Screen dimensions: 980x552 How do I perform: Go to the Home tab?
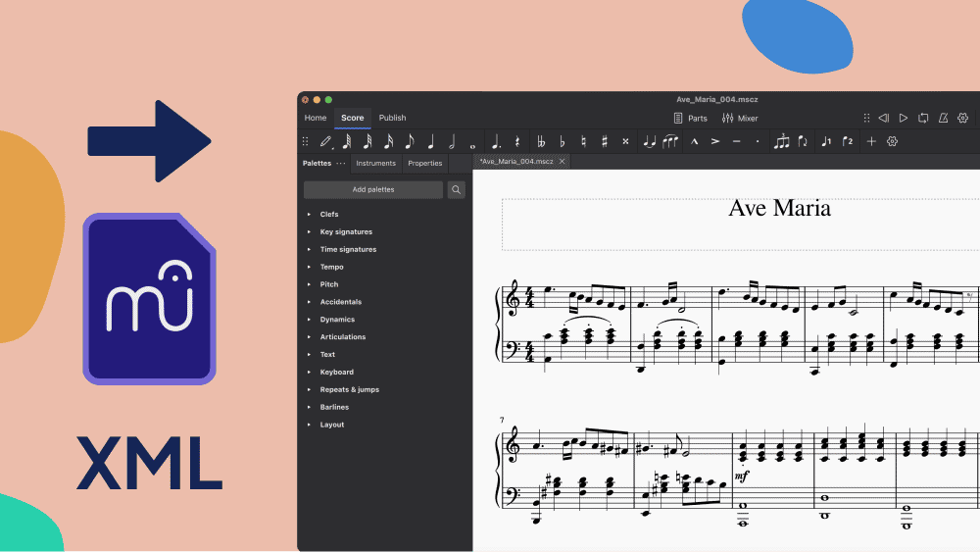[x=316, y=118]
